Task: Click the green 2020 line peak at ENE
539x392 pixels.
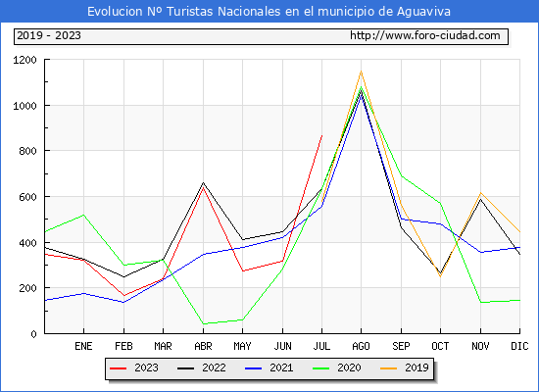Action: click(x=83, y=215)
